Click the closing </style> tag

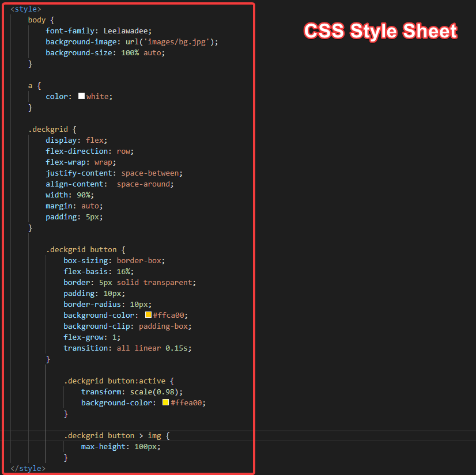tap(28, 468)
